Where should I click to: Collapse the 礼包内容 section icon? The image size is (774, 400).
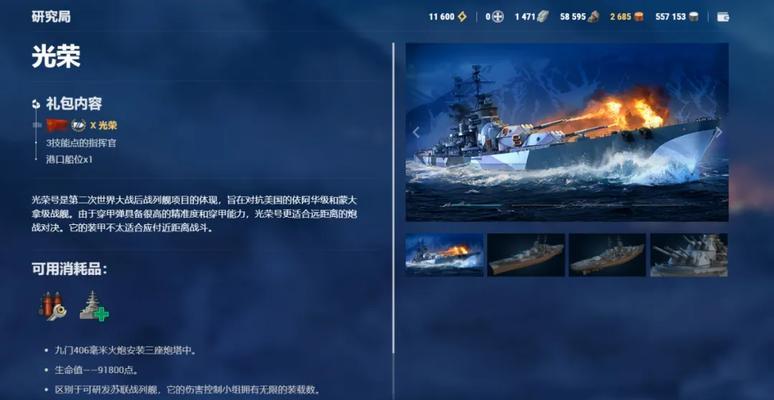coord(36,104)
